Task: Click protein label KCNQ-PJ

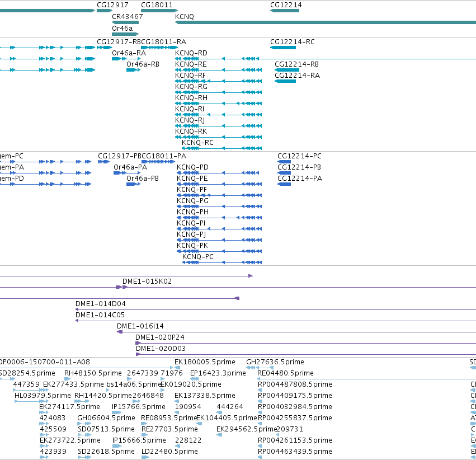Action: click(x=191, y=234)
